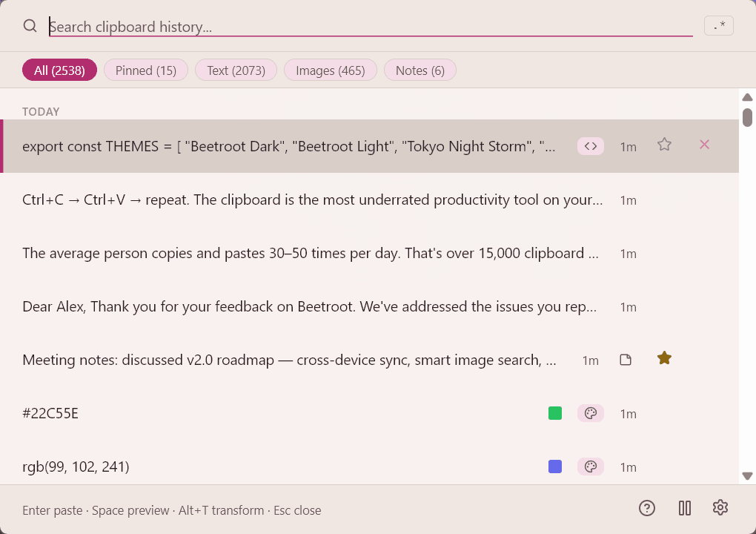Open the Pinned (15) filter tab
The image size is (756, 534).
pos(145,70)
